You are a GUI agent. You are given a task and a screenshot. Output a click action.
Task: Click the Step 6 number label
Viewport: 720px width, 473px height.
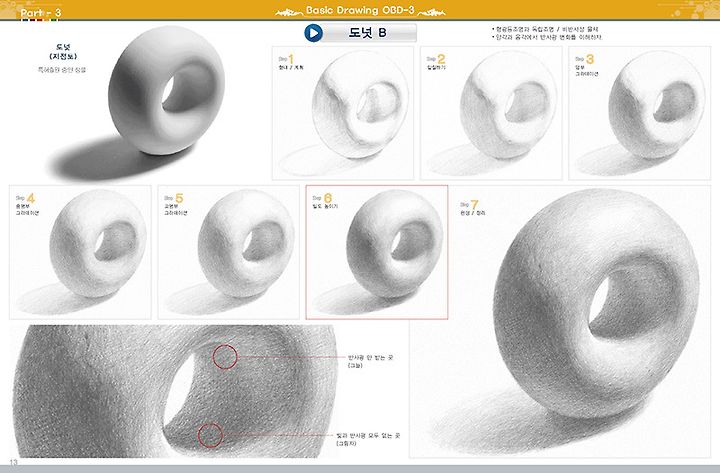tap(322, 198)
